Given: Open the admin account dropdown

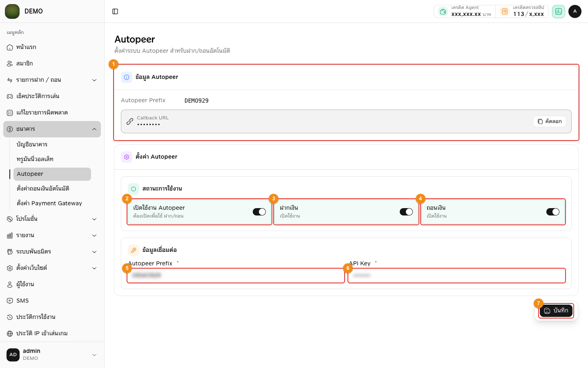Looking at the screenshot, I should (x=52, y=355).
